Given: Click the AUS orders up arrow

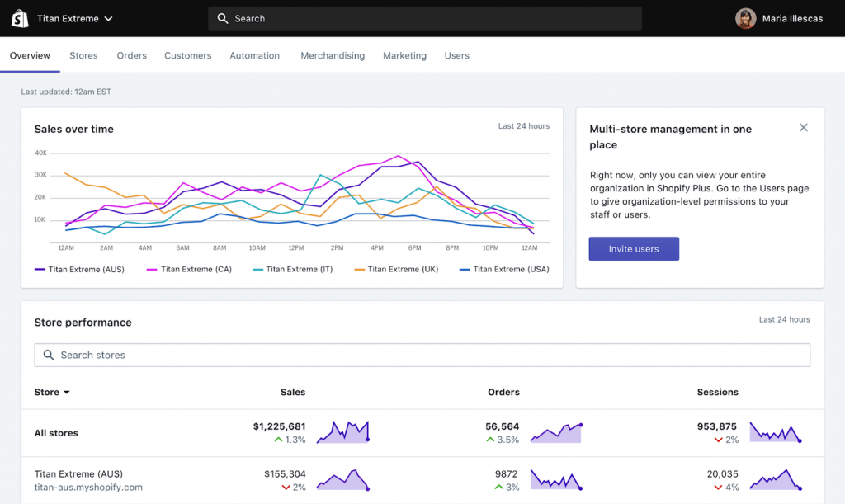Looking at the screenshot, I should 498,488.
